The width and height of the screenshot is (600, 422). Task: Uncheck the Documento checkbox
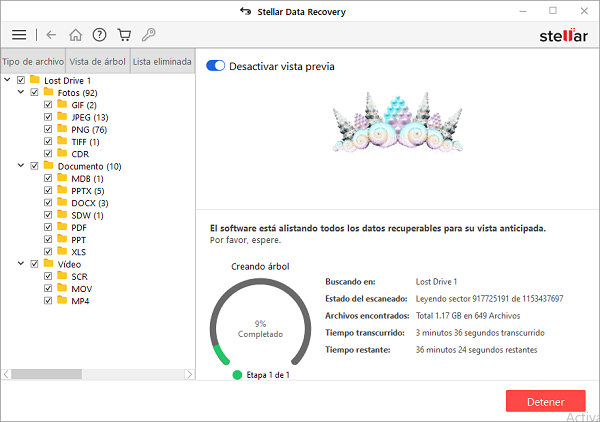pos(34,166)
